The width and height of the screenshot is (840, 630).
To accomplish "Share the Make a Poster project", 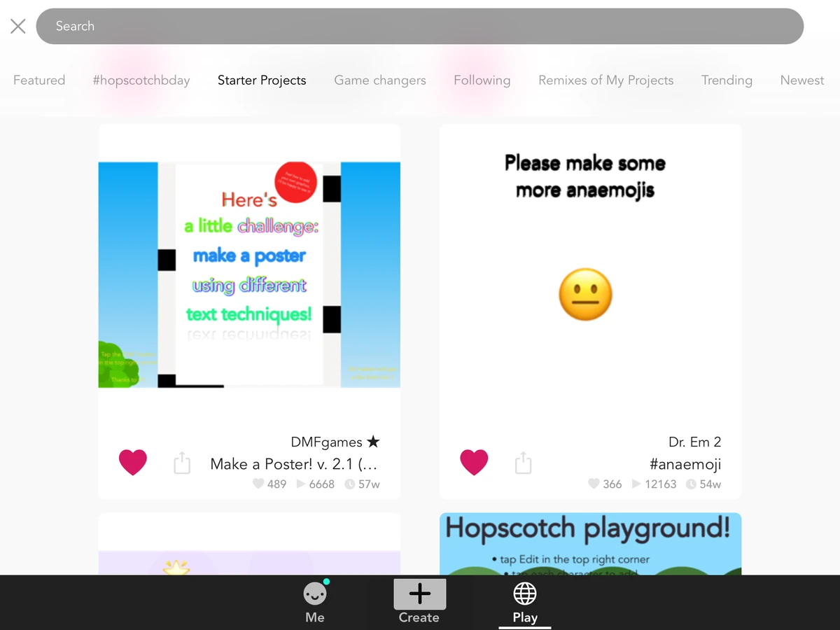I will [182, 463].
